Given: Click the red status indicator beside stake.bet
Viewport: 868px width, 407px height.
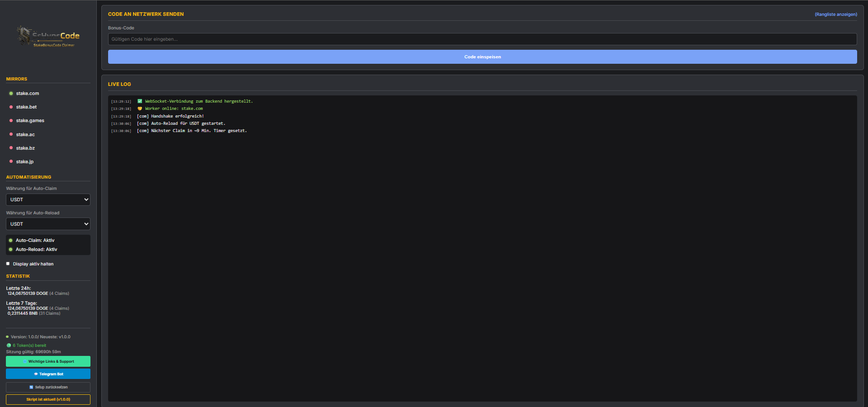Looking at the screenshot, I should 11,107.
